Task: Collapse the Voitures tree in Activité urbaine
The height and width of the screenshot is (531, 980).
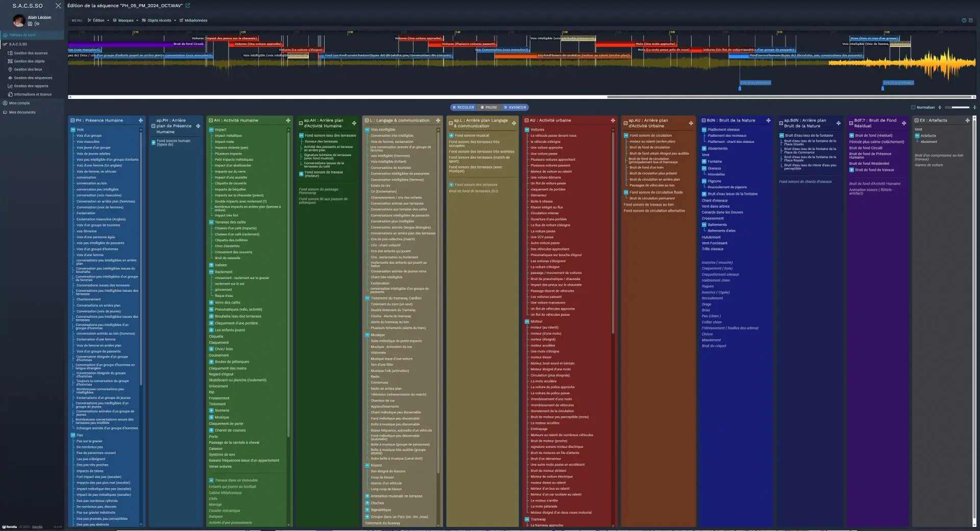Action: pyautogui.click(x=527, y=130)
